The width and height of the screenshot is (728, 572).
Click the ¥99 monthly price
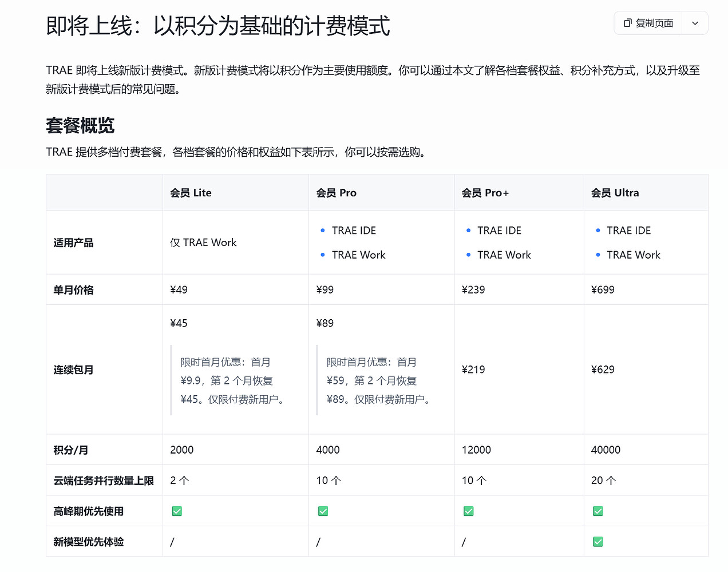coord(325,290)
